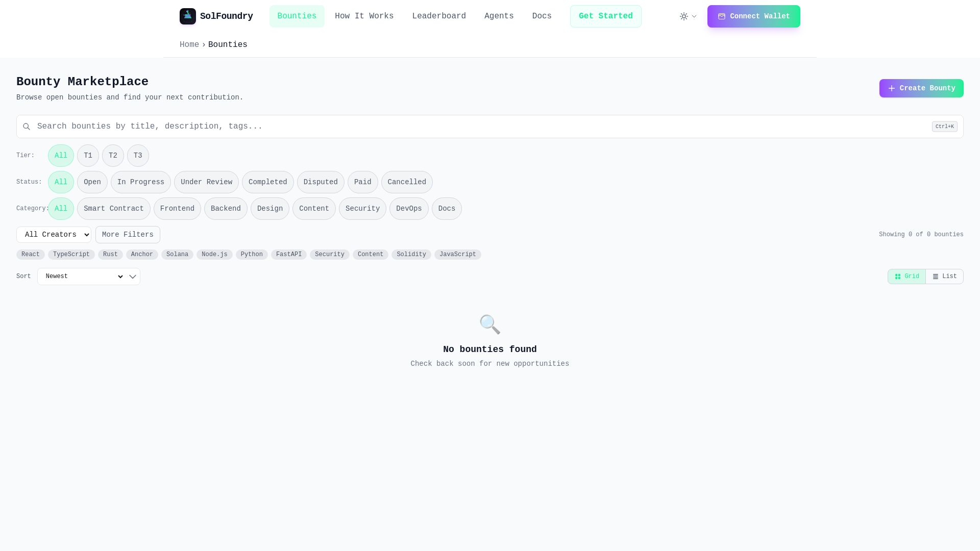Click Create Bounty button
This screenshot has height=551, width=980.
click(x=921, y=88)
